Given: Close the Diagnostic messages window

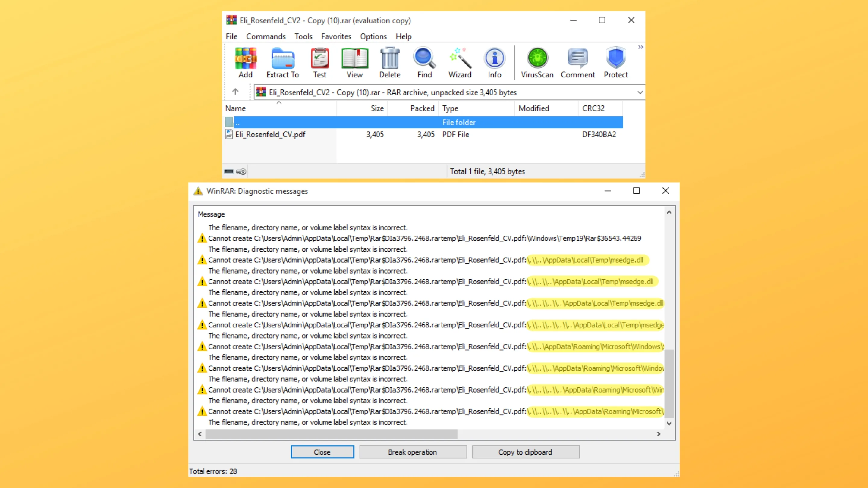Looking at the screenshot, I should click(x=665, y=191).
